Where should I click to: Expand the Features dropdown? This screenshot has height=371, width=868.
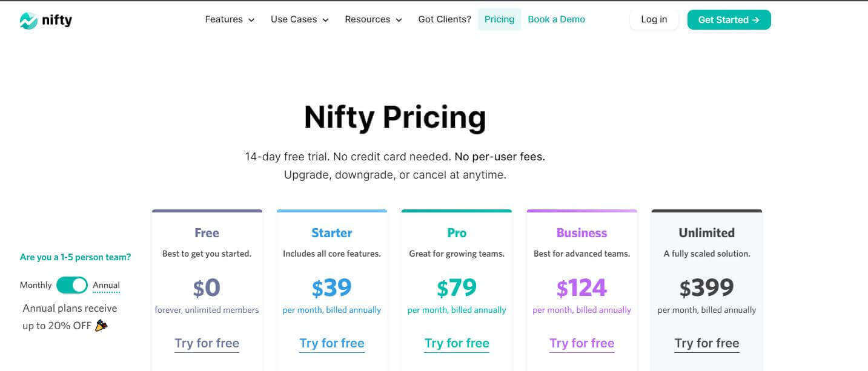pyautogui.click(x=230, y=19)
